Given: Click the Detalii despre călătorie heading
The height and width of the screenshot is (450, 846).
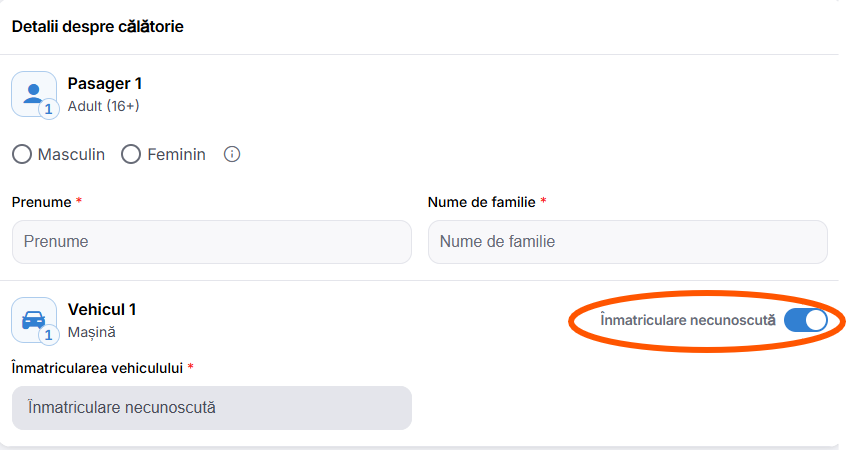Looking at the screenshot, I should point(98,26).
